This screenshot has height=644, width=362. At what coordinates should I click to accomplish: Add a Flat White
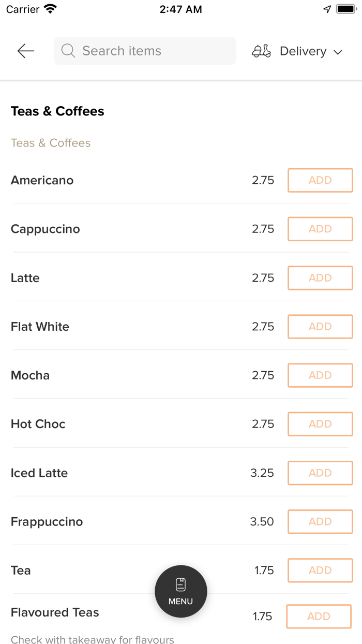[320, 327]
